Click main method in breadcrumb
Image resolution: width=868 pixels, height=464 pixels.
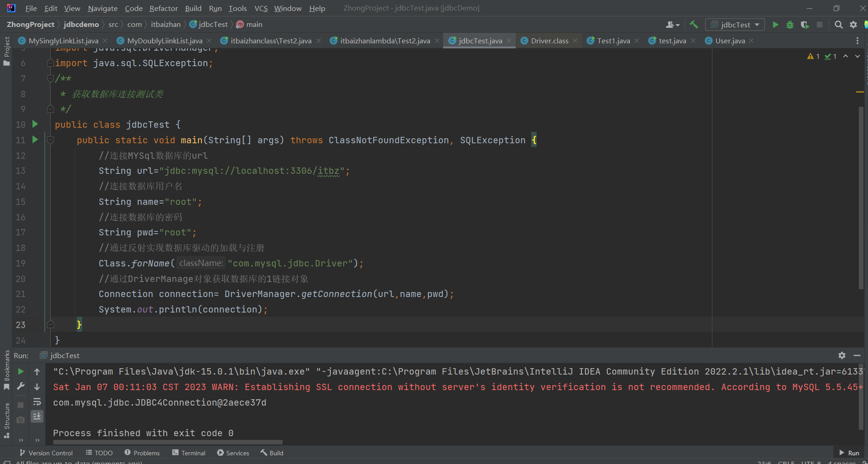[249, 25]
